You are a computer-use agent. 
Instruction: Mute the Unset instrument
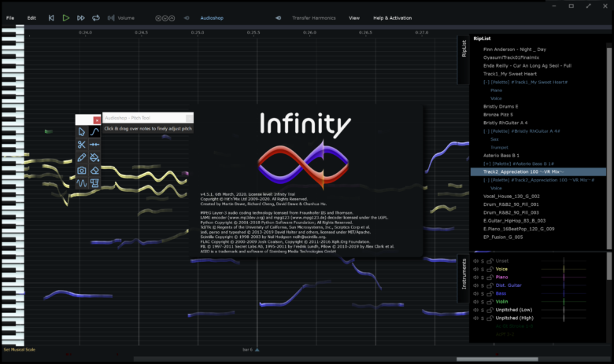(x=475, y=261)
